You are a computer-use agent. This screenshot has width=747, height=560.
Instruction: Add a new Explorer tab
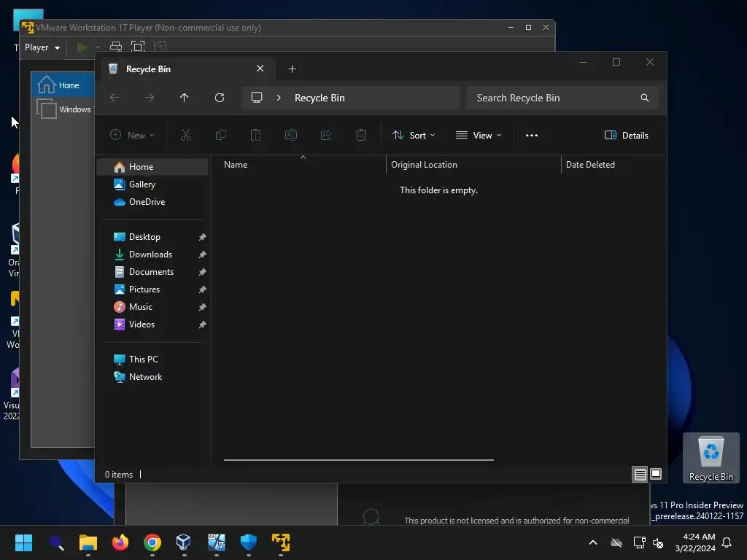click(292, 69)
